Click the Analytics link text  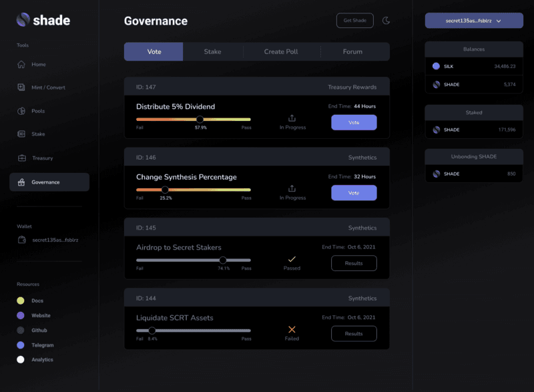pos(42,360)
